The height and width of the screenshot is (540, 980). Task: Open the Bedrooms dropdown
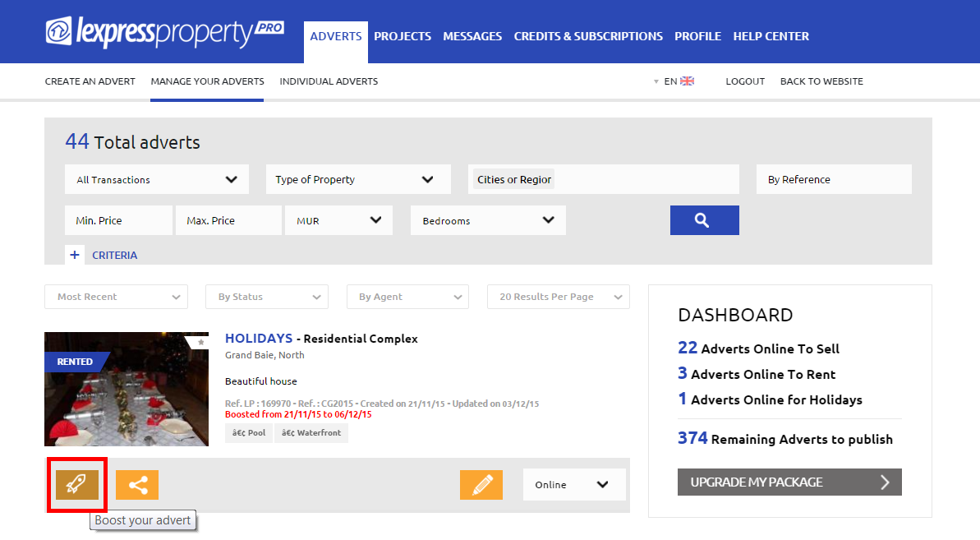488,220
